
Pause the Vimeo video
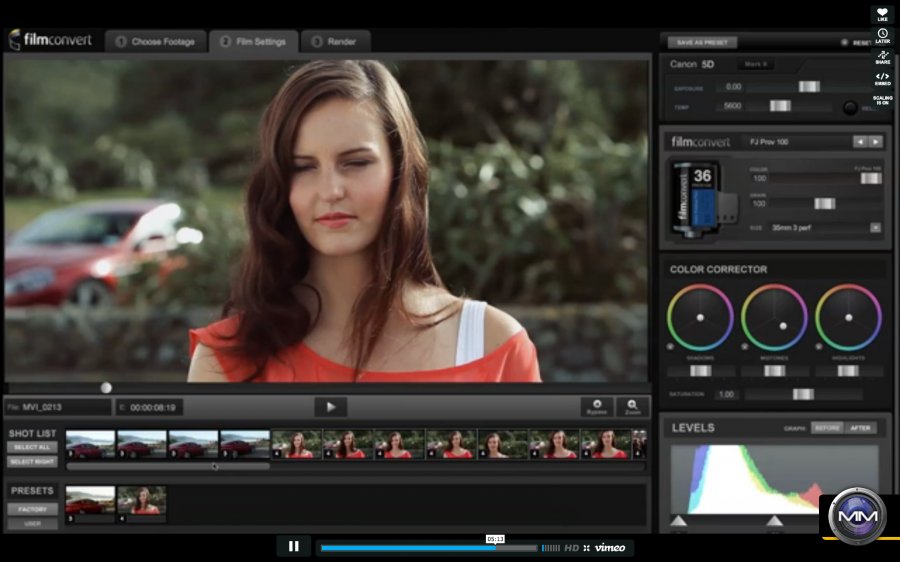(x=294, y=547)
